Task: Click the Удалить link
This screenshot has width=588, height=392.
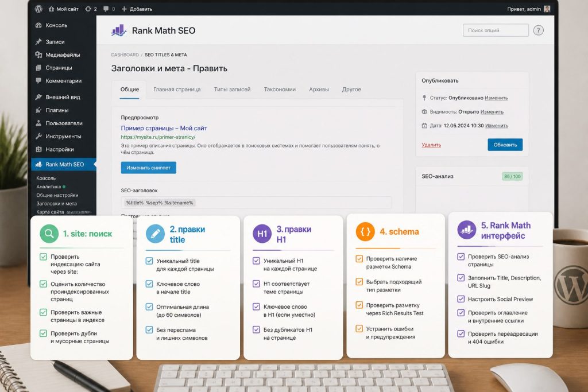Action: coord(431,145)
